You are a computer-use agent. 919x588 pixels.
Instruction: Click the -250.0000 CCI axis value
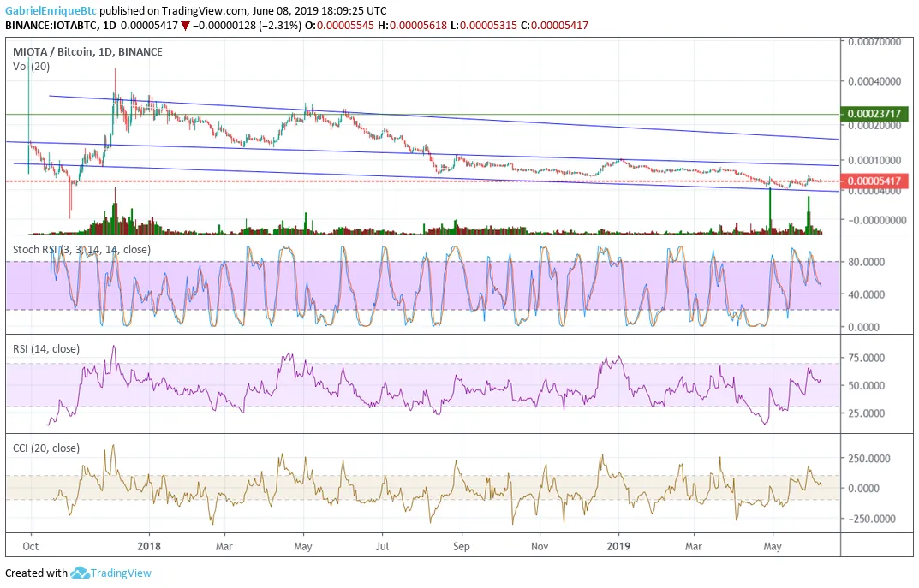872,519
